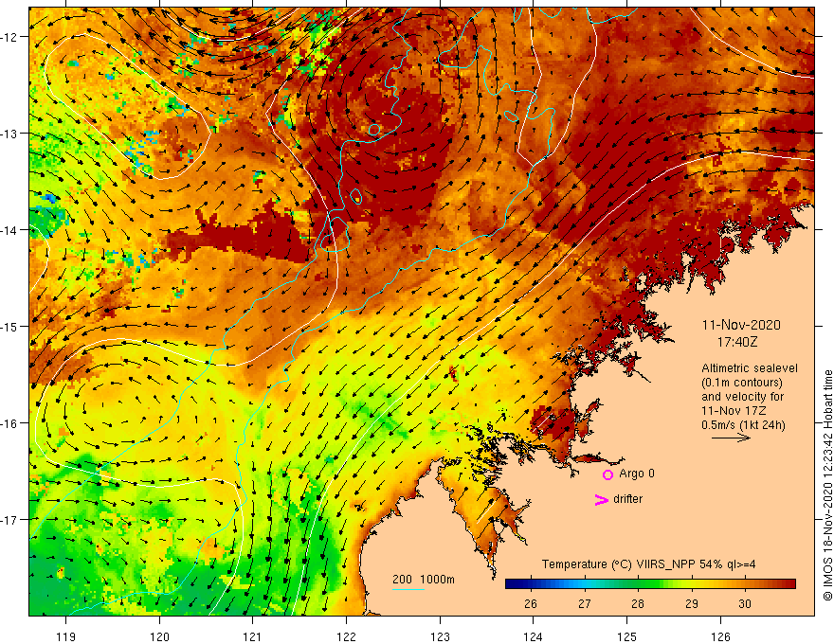Click latitude axis label -13
This screenshot has height=644, width=834.
[x=9, y=134]
